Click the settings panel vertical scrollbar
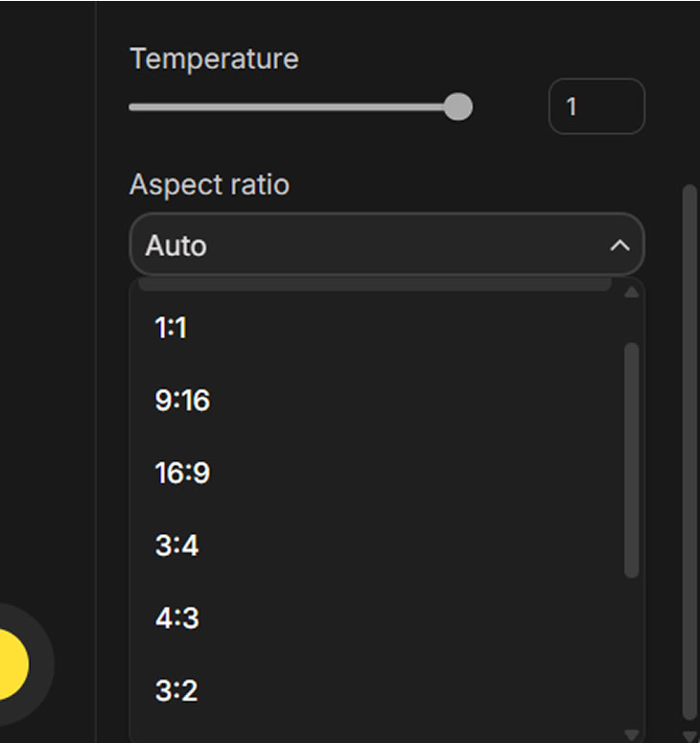This screenshot has width=700, height=743. point(688,451)
